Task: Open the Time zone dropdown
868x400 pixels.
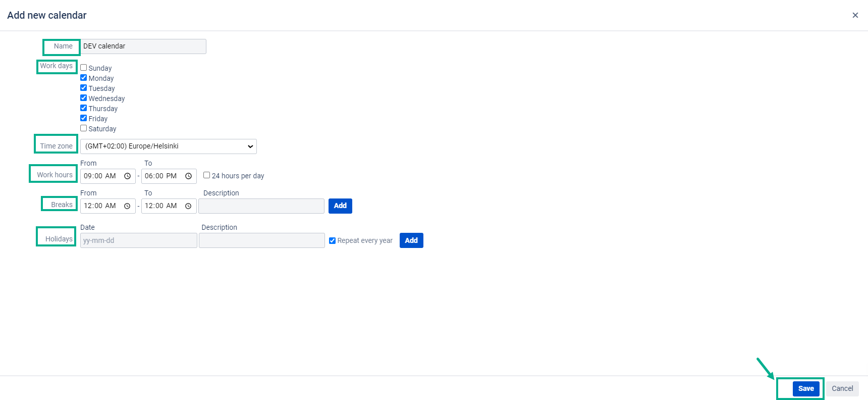Action: (168, 146)
